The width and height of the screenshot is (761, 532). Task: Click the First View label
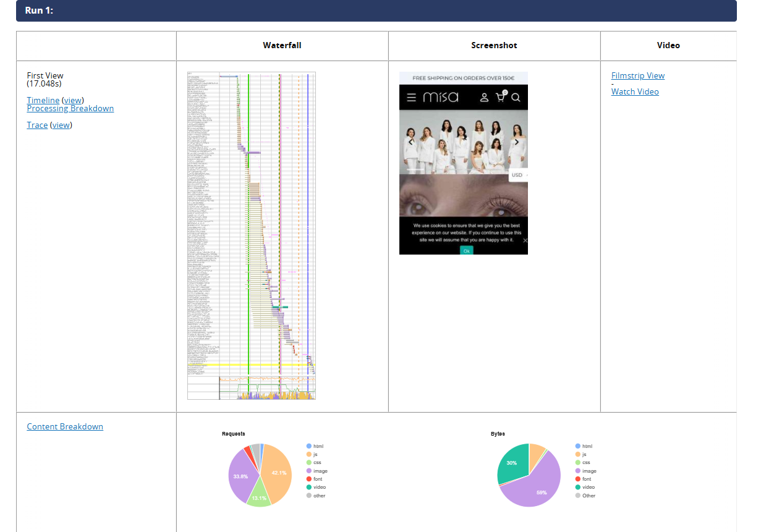click(x=45, y=75)
